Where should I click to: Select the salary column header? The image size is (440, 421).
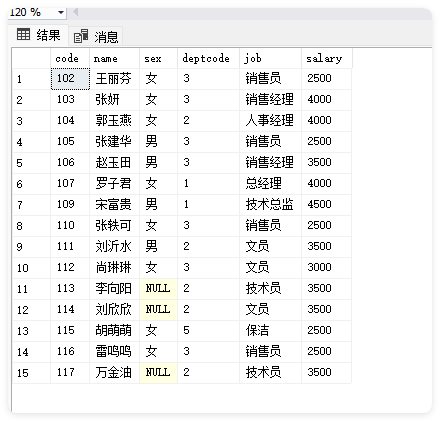tap(326, 58)
